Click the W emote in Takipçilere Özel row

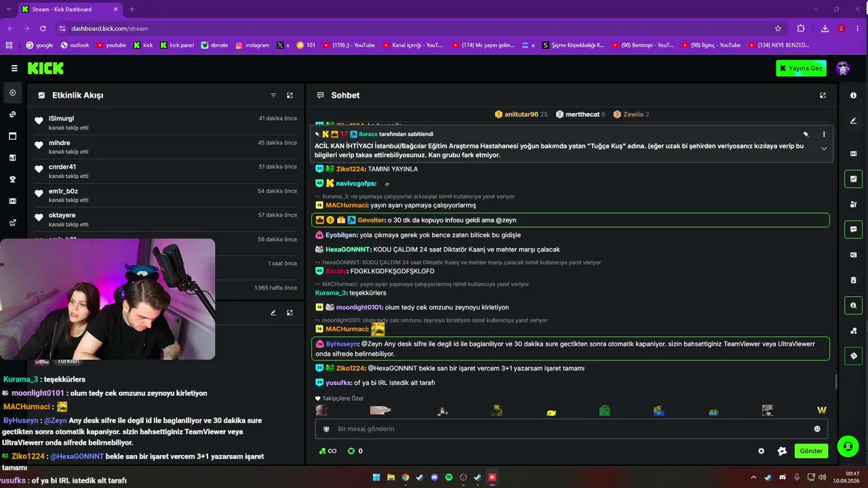click(x=821, y=410)
